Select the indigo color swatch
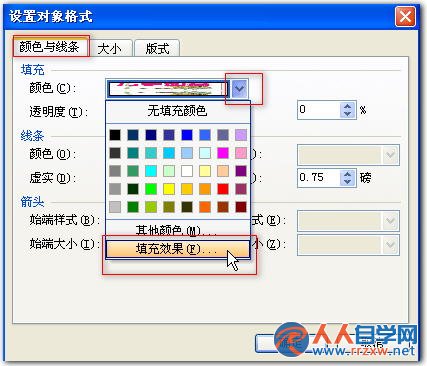The width and height of the screenshot is (427, 366). (169, 135)
